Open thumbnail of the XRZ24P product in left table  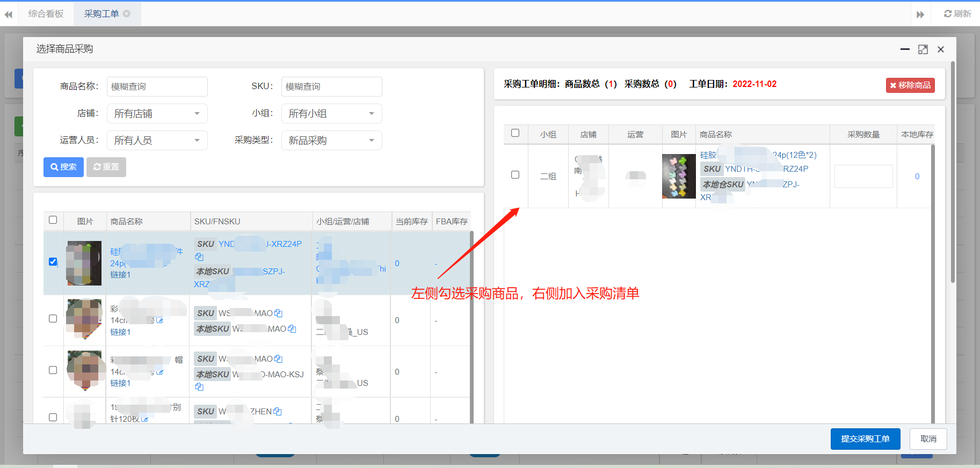[x=84, y=263]
